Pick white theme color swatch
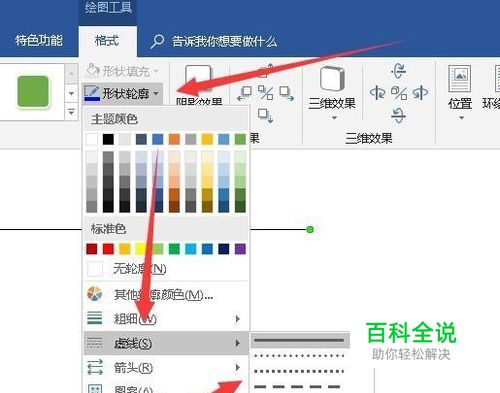 point(92,139)
